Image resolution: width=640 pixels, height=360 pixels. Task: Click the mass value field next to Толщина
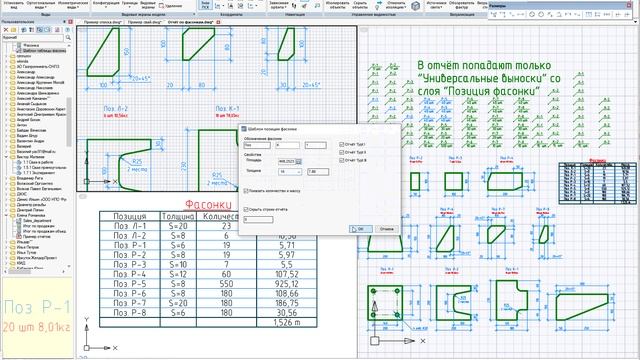(318, 172)
